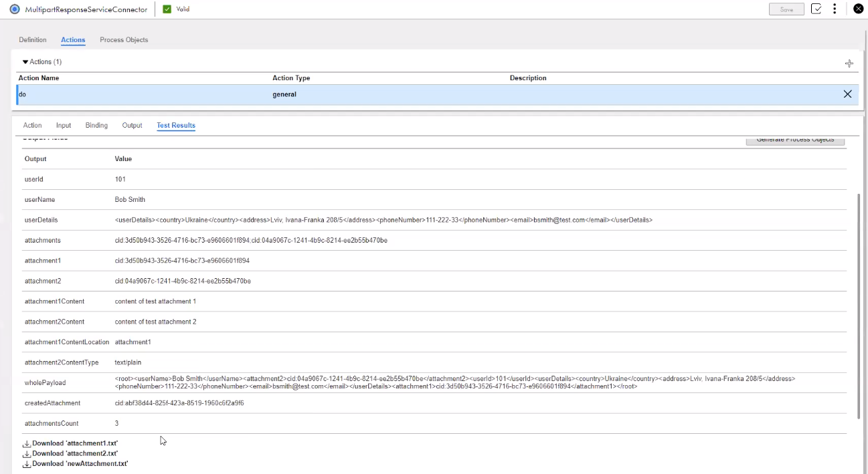Image resolution: width=868 pixels, height=474 pixels.
Task: Click the Output column header
Action: click(35, 159)
